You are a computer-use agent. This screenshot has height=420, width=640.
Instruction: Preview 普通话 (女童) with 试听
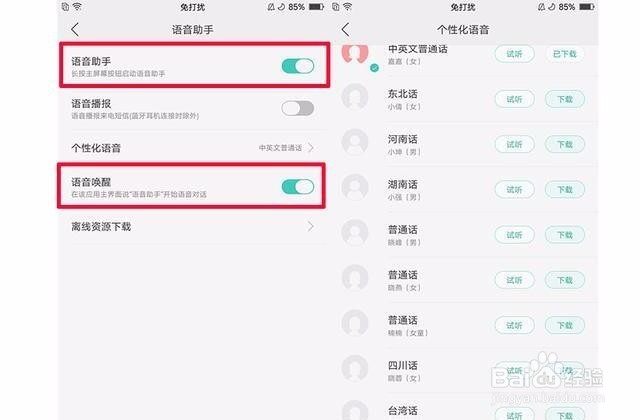pos(515,325)
